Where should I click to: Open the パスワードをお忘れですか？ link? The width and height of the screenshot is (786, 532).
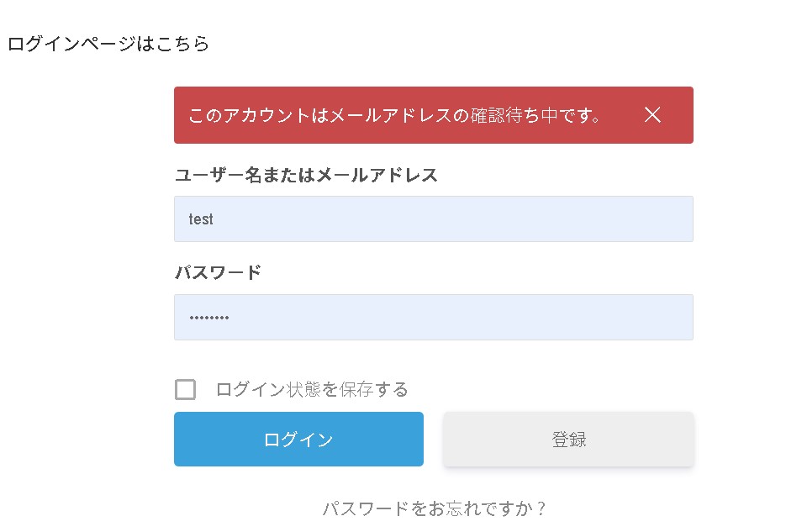coord(435,508)
